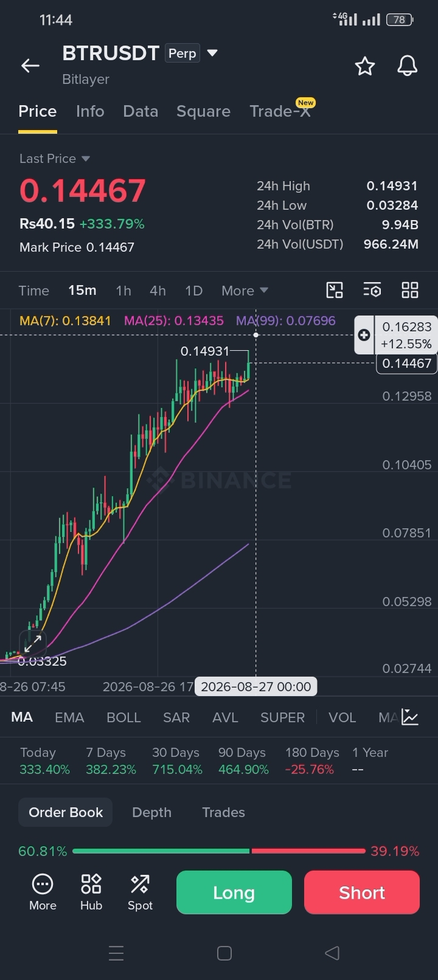Open the Trade-X tab
Image resolution: width=438 pixels, height=980 pixels.
coord(280,111)
